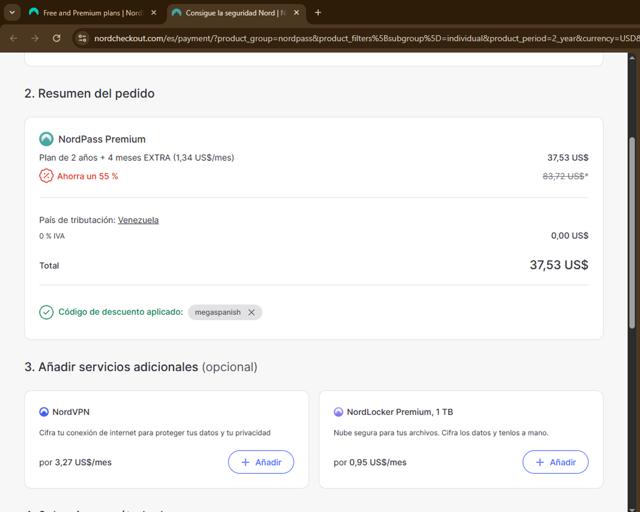Image resolution: width=640 pixels, height=512 pixels.
Task: Click the Ahorra un 55 % text
Action: tap(87, 176)
